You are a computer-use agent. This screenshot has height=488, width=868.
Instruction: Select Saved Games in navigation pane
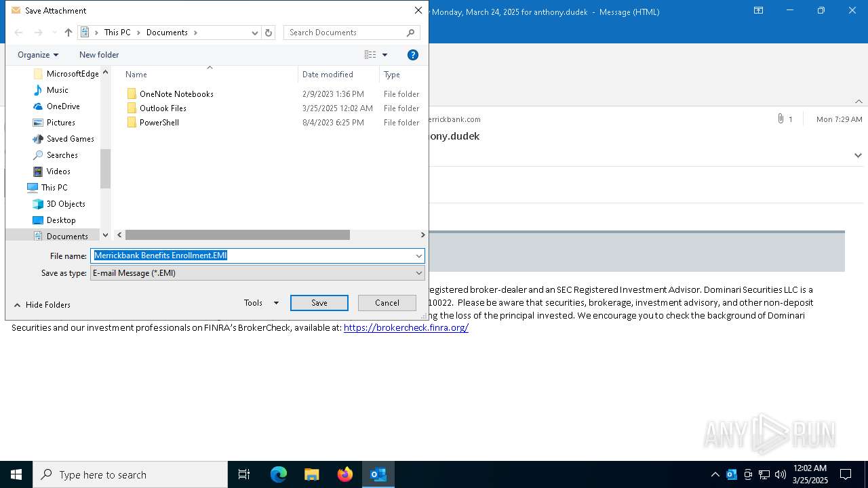tap(64, 139)
